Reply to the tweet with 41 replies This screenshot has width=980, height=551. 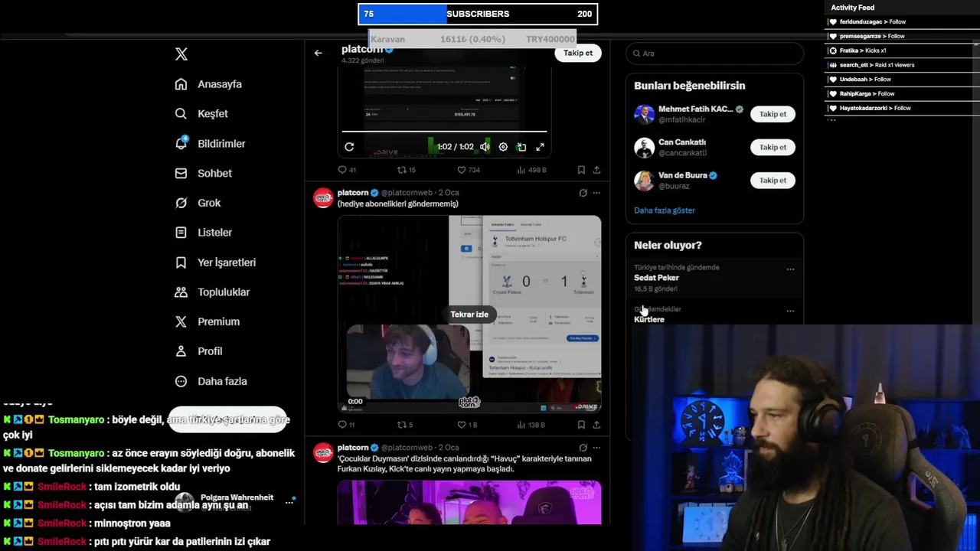347,170
